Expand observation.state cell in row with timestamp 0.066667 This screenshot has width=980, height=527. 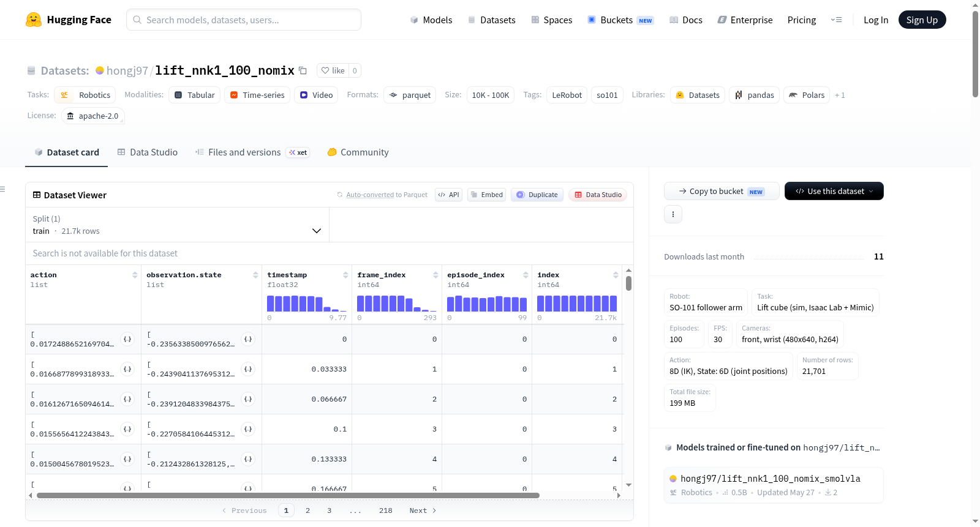(248, 399)
